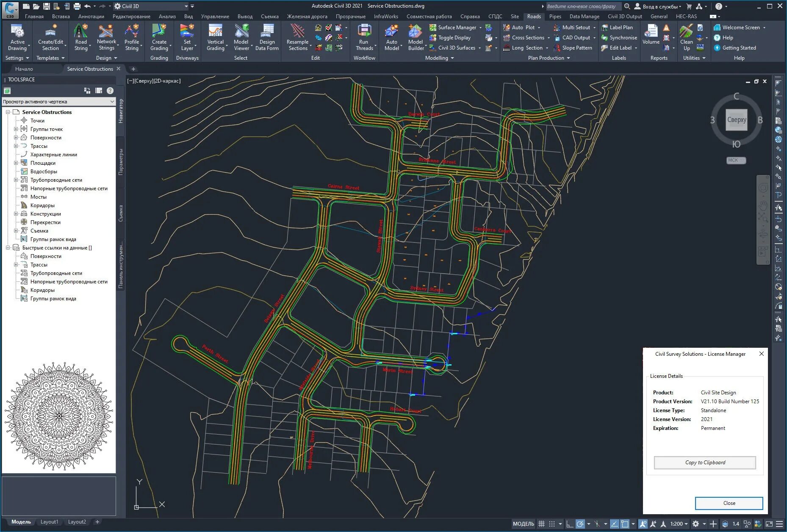Expand the Plan Production panel dropdown

pyautogui.click(x=549, y=58)
